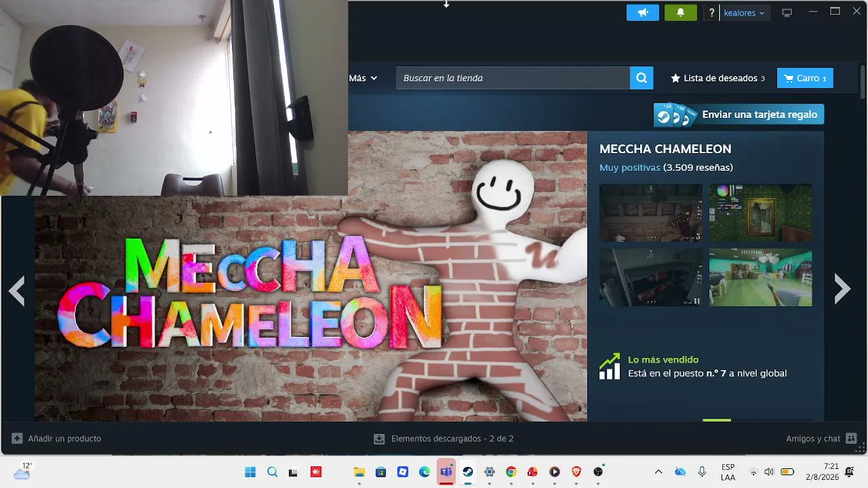
Task: Focus the Buscar en la tienda field
Action: pyautogui.click(x=513, y=78)
